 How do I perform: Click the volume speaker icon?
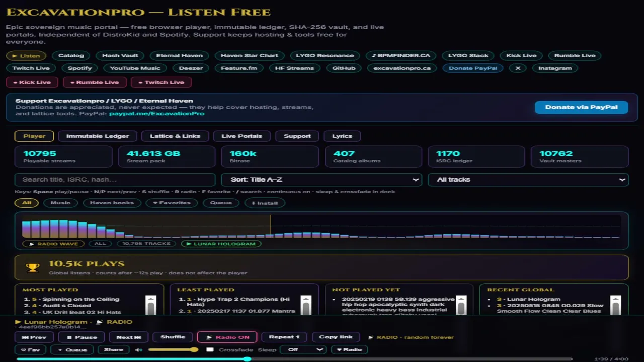(138, 350)
